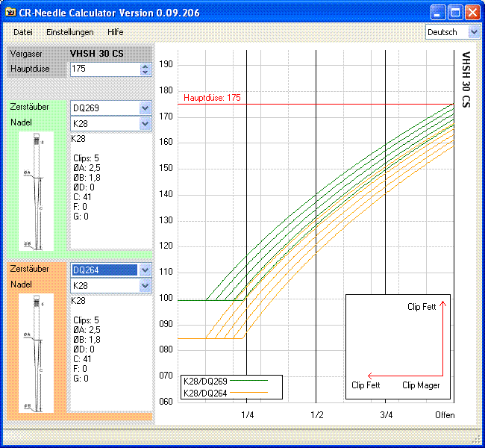
Task: Click the VHSH 30 CS carburetor name
Action: point(96,54)
